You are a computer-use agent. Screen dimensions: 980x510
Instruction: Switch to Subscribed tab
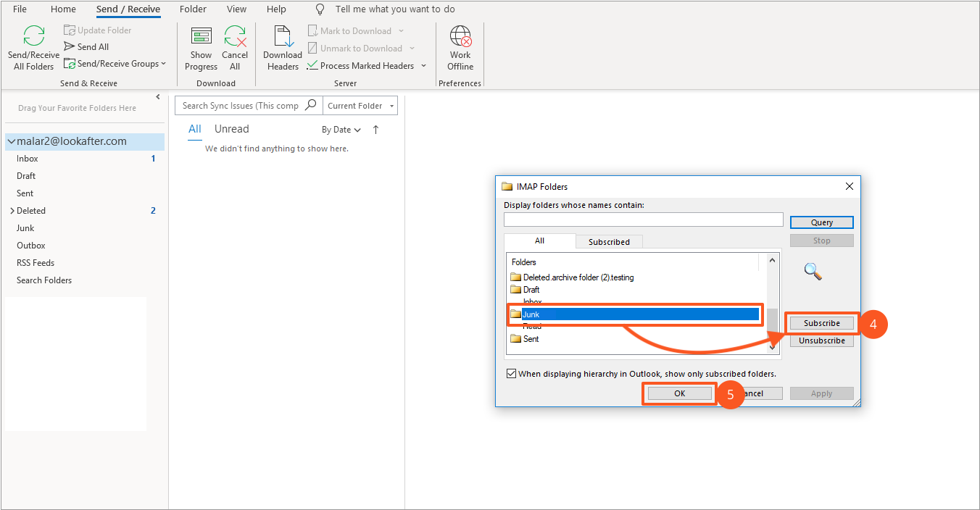(609, 242)
